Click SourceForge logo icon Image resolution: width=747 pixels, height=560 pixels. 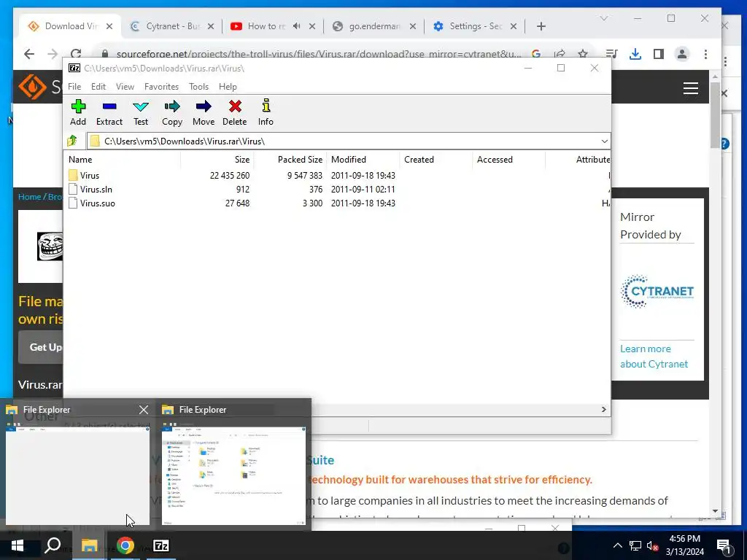(32, 87)
